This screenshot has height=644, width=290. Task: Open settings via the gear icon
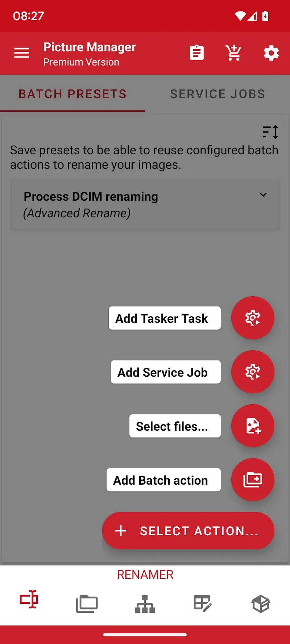271,53
